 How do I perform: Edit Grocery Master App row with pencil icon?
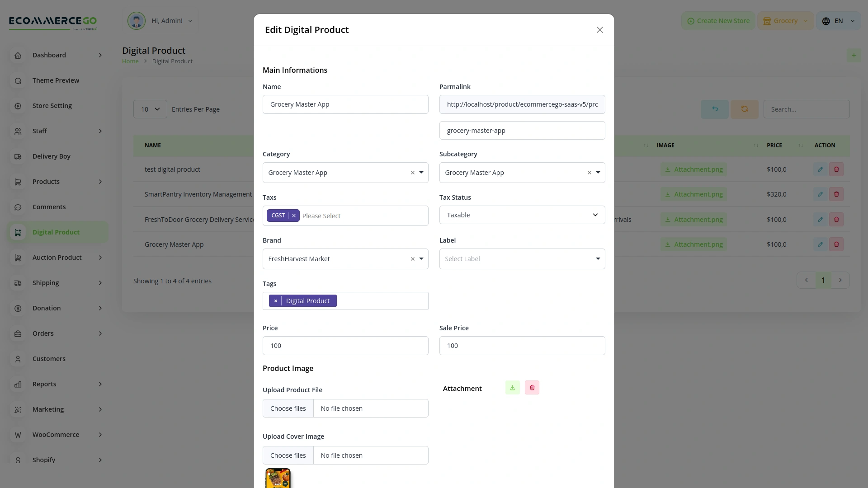pyautogui.click(x=821, y=244)
